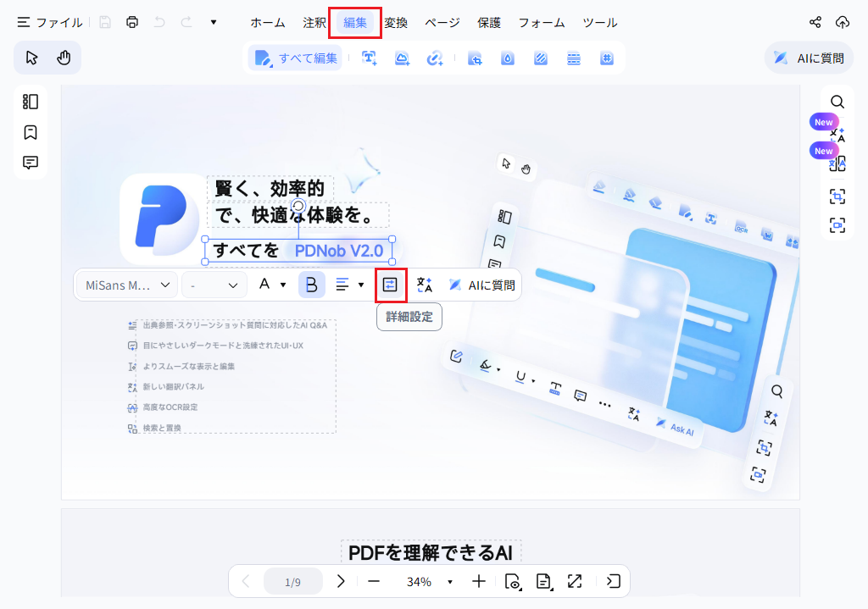Go to next page arrow
This screenshot has height=609, width=868.
coord(341,581)
